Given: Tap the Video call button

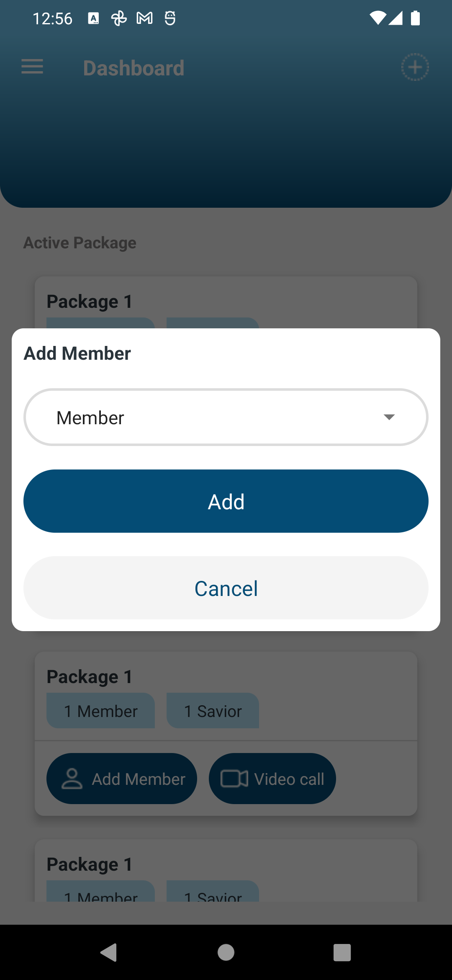Looking at the screenshot, I should 272,779.
